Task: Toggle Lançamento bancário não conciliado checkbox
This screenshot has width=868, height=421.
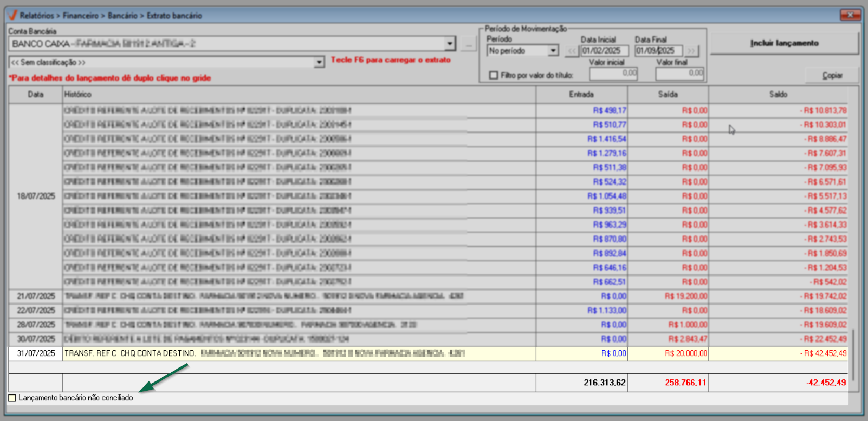Action: (12, 398)
